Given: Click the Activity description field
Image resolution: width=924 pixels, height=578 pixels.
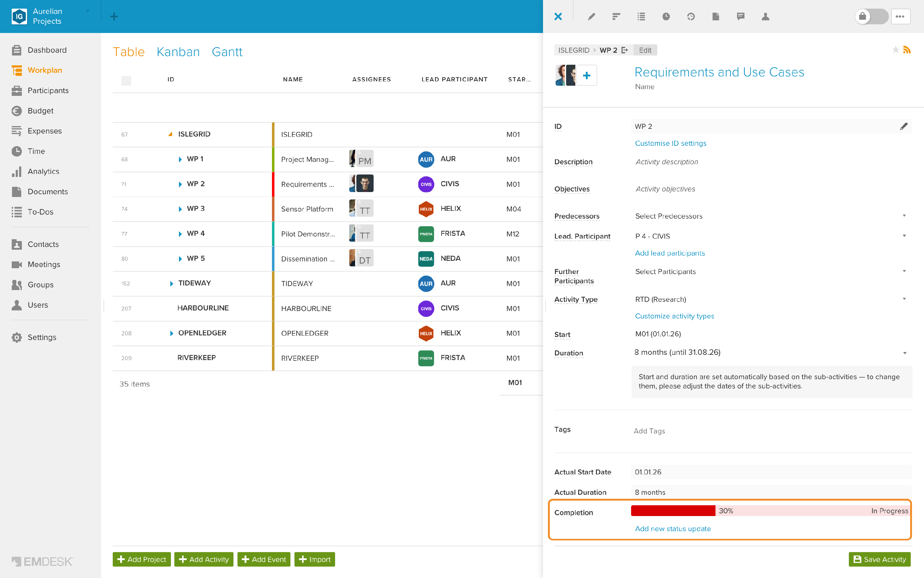Looking at the screenshot, I should (x=771, y=162).
